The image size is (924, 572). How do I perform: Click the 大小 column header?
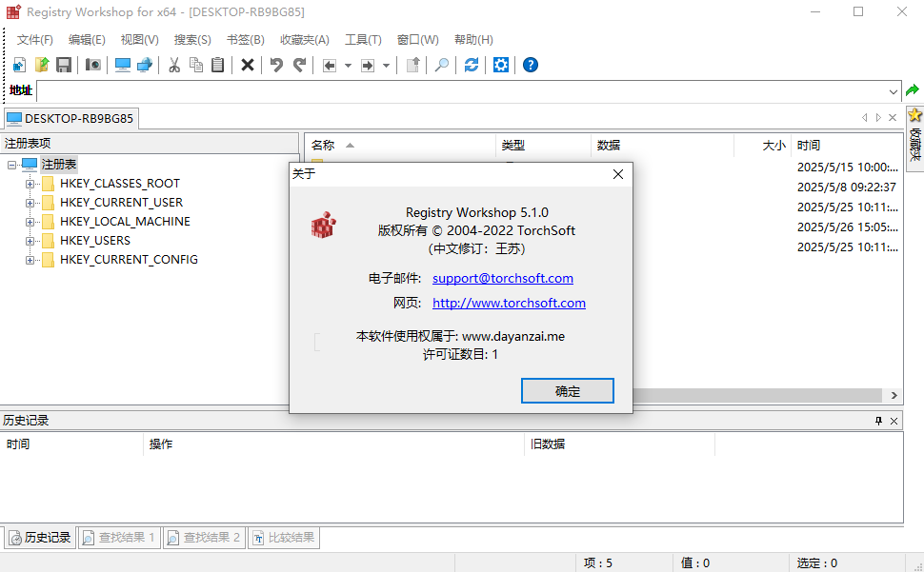click(x=762, y=146)
